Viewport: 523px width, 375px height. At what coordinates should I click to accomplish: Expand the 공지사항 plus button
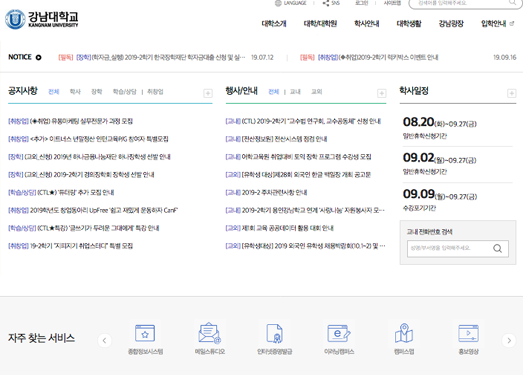208,93
